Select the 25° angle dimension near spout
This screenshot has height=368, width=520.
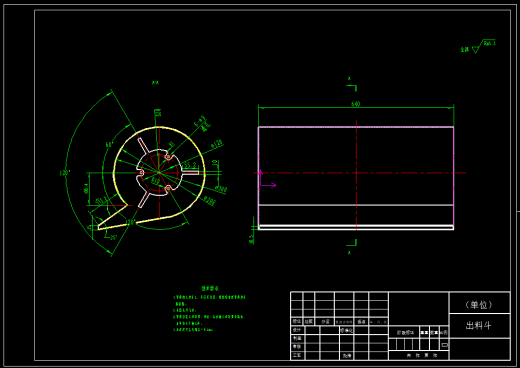(x=113, y=238)
